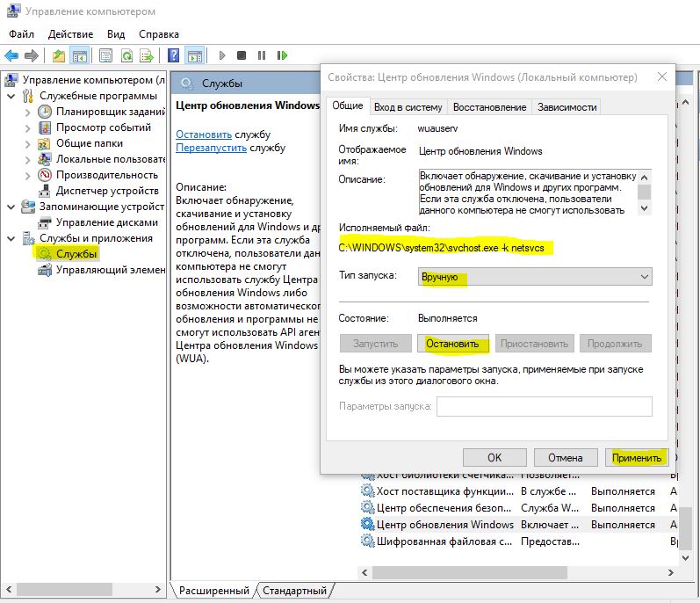Click the Диспетчер устройств icon
The image size is (700, 603).
pos(44,191)
